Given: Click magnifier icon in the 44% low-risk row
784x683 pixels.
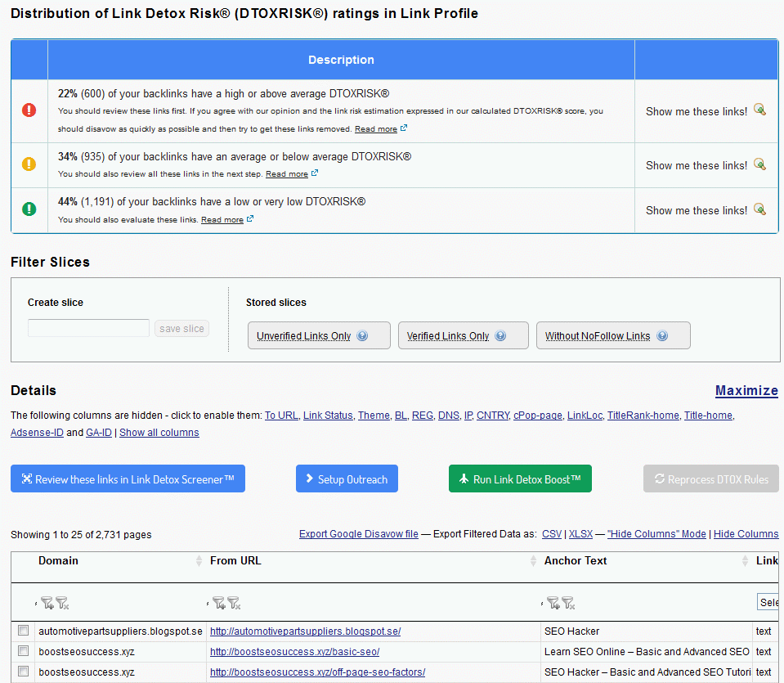Looking at the screenshot, I should 759,209.
